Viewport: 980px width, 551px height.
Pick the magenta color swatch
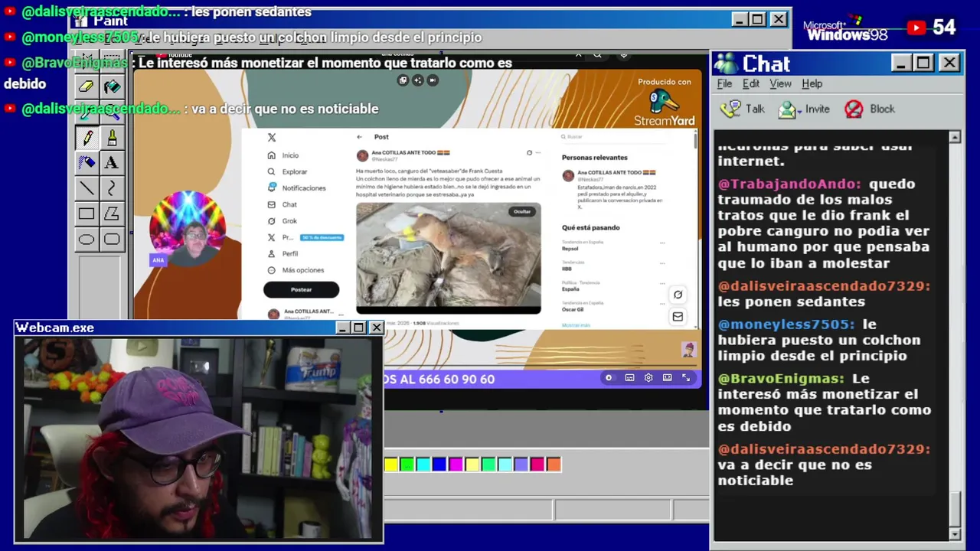456,465
